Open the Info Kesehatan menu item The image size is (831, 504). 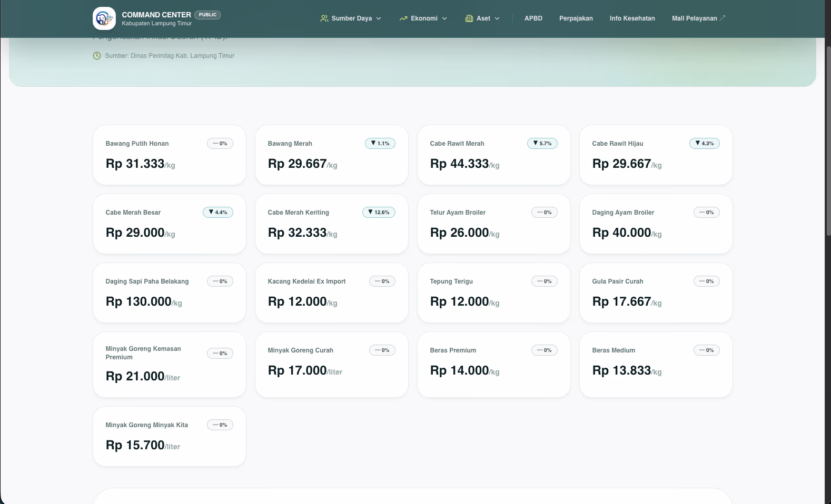point(632,18)
